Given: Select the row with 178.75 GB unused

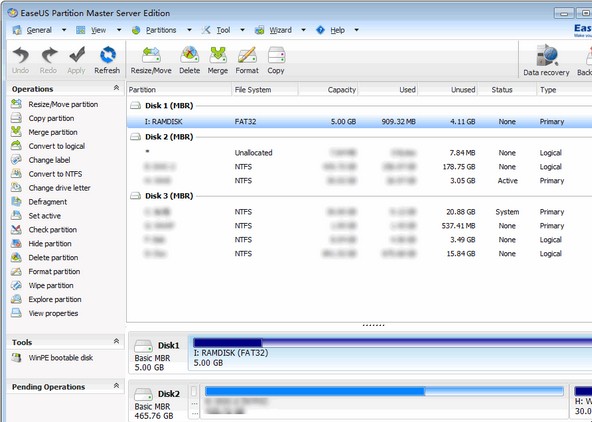Looking at the screenshot, I should point(359,167).
